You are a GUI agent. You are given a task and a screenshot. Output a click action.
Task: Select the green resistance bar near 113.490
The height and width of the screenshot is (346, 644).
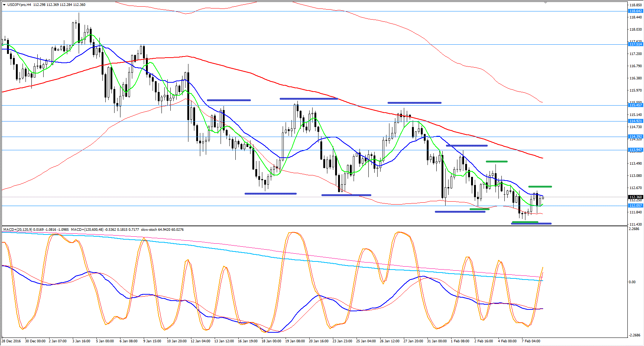497,161
